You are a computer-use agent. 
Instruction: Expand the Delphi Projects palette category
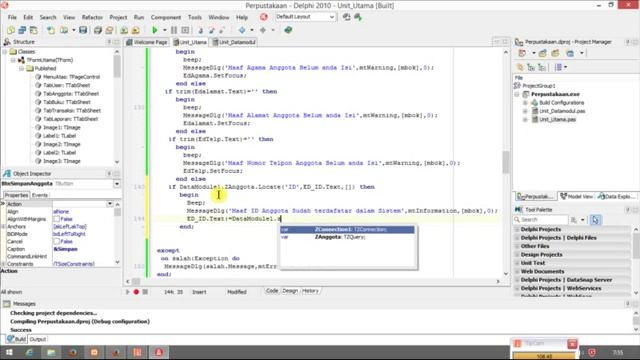517,229
